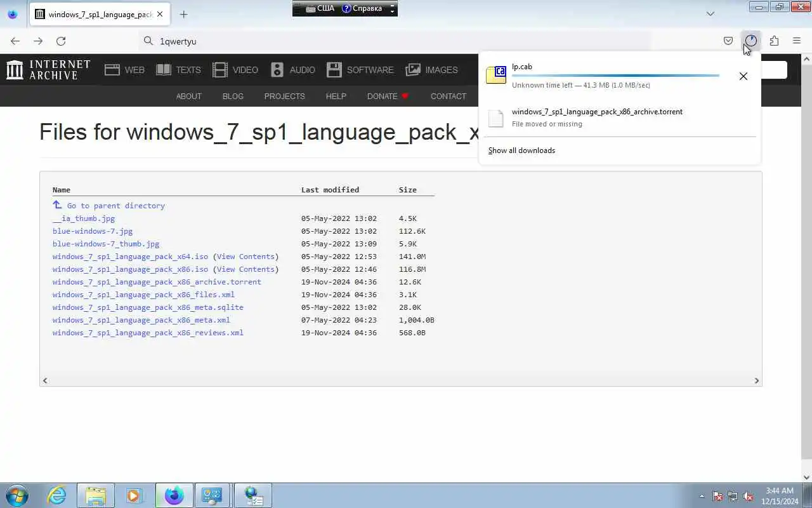812x508 pixels.
Task: Click the muted volume tray icon
Action: click(749, 496)
